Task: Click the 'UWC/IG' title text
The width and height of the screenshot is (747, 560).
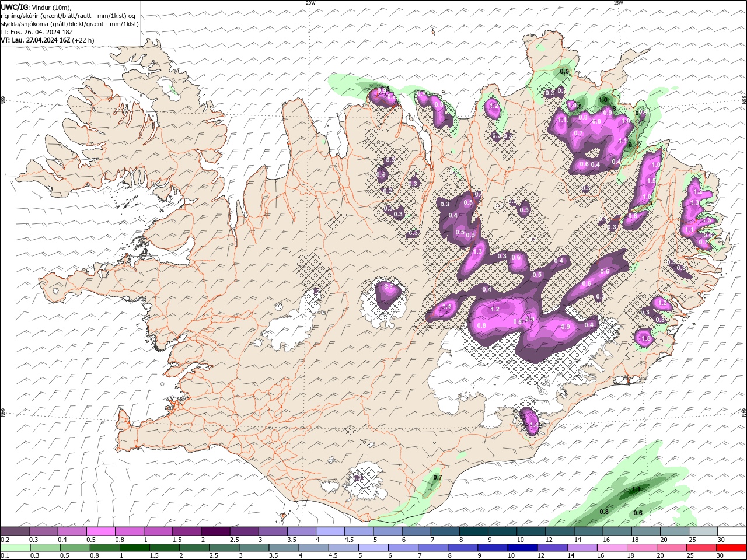Action: (15, 7)
